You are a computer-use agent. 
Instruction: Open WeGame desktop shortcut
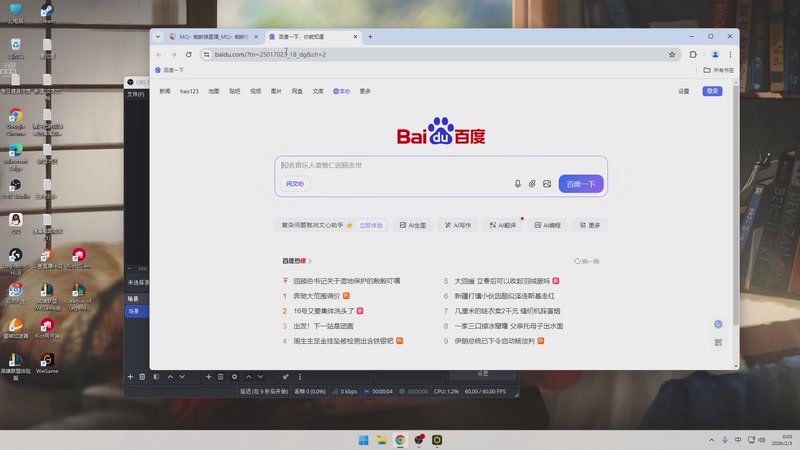coord(47,364)
